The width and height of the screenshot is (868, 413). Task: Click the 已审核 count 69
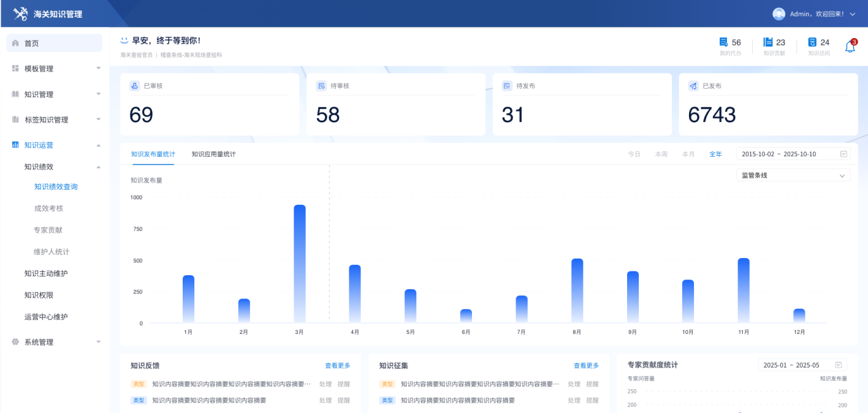click(142, 115)
